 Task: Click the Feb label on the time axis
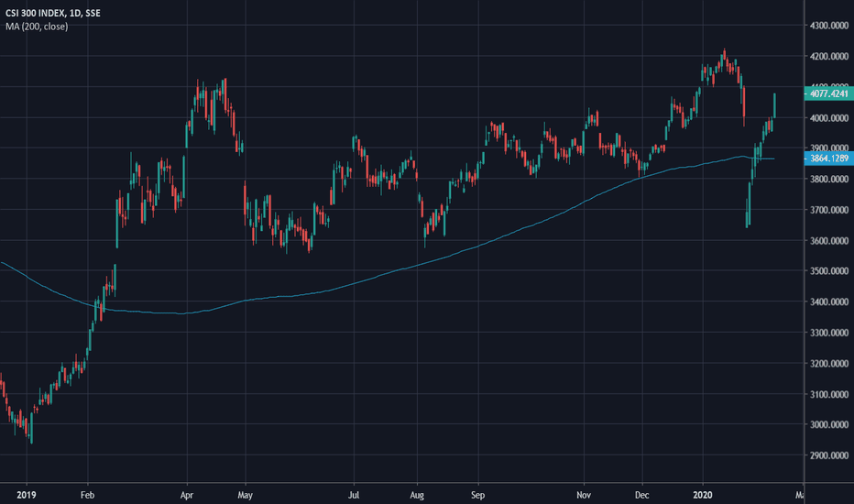[x=87, y=495]
